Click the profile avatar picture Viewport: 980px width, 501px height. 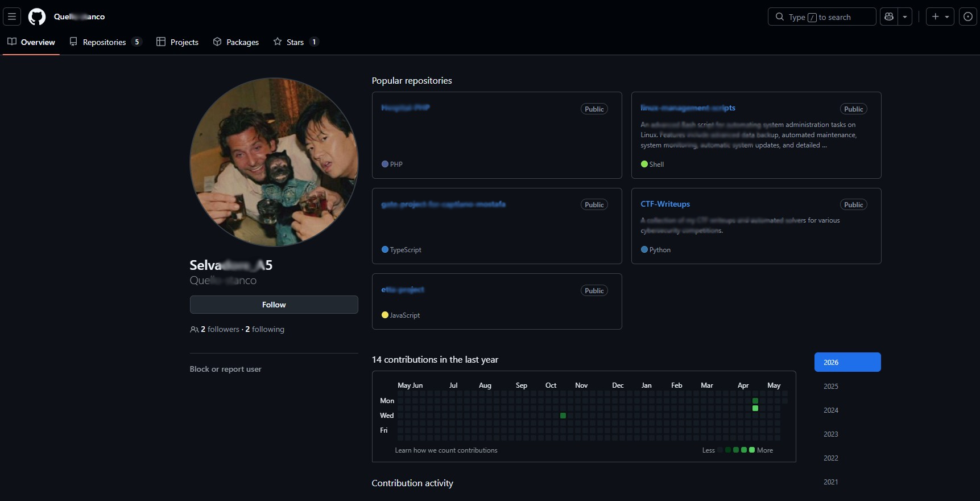tap(274, 162)
